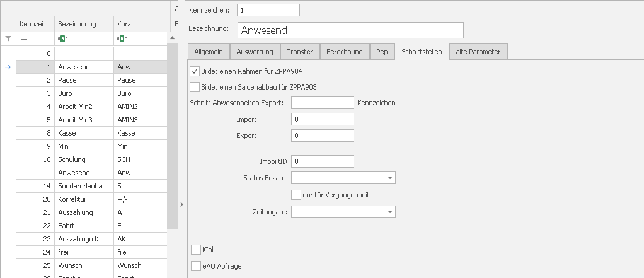This screenshot has width=644, height=278.
Task: Click the ABC filter icon under Kurz
Action: pyautogui.click(x=122, y=39)
